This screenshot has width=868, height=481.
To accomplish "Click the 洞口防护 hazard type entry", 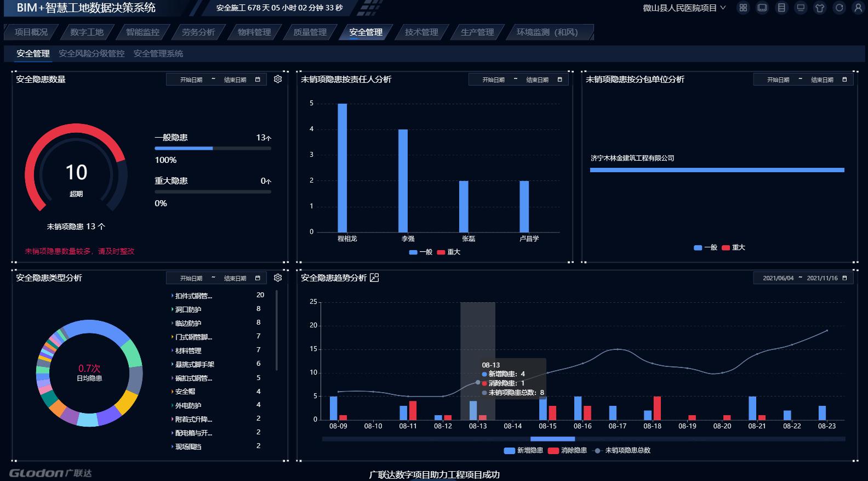I will [188, 309].
